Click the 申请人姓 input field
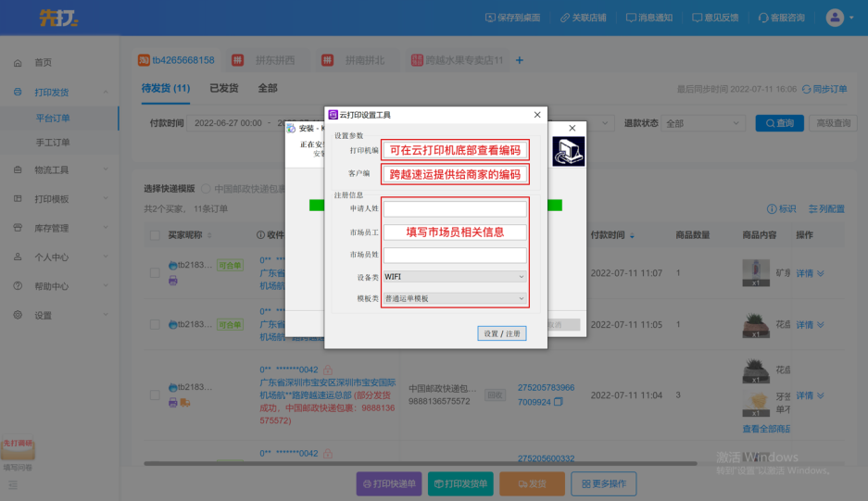 [x=455, y=209]
